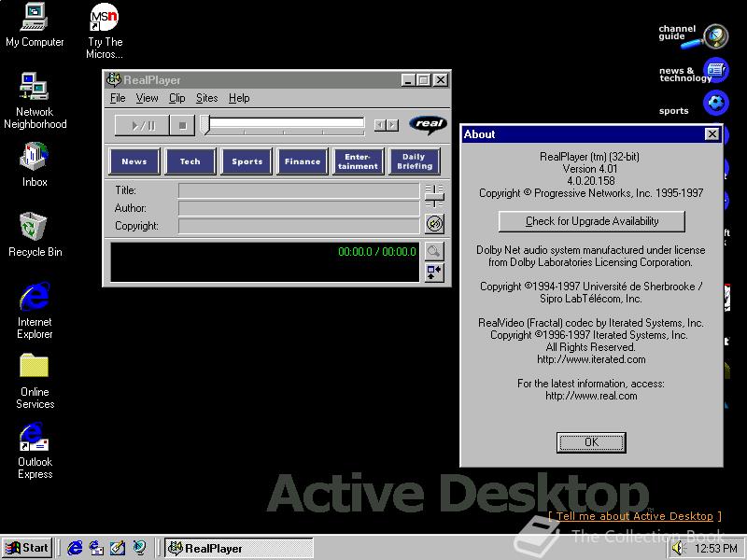
Task: Open the View menu in RealPlayer
Action: pyautogui.click(x=147, y=98)
